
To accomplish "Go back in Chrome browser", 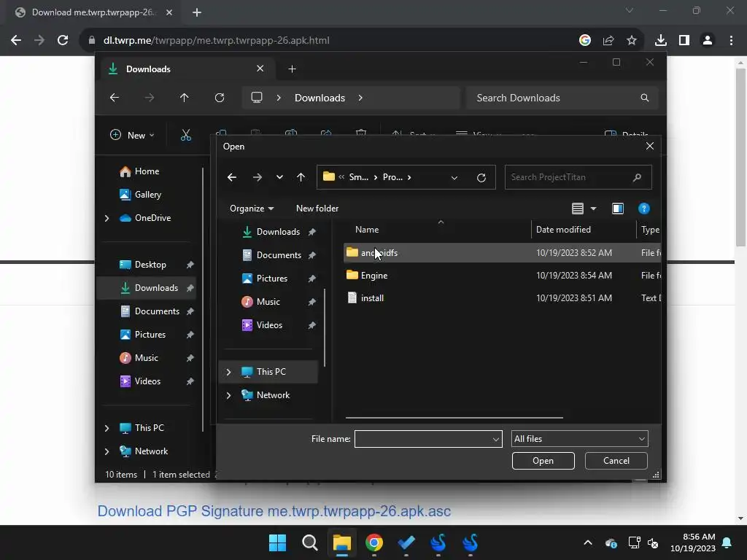I will tap(16, 41).
